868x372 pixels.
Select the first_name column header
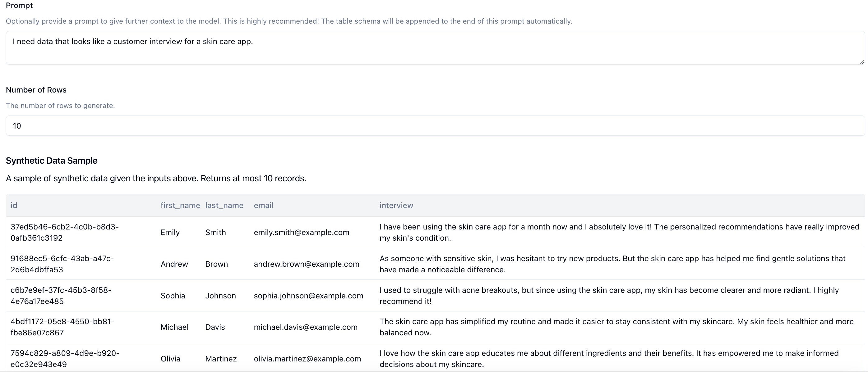tap(180, 205)
